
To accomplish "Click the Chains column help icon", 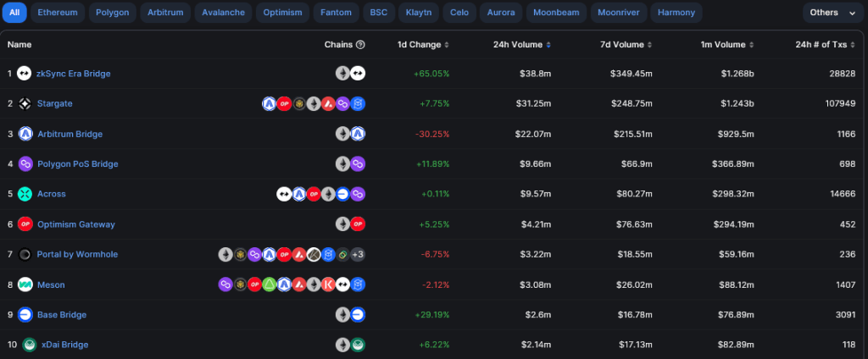I will [360, 44].
